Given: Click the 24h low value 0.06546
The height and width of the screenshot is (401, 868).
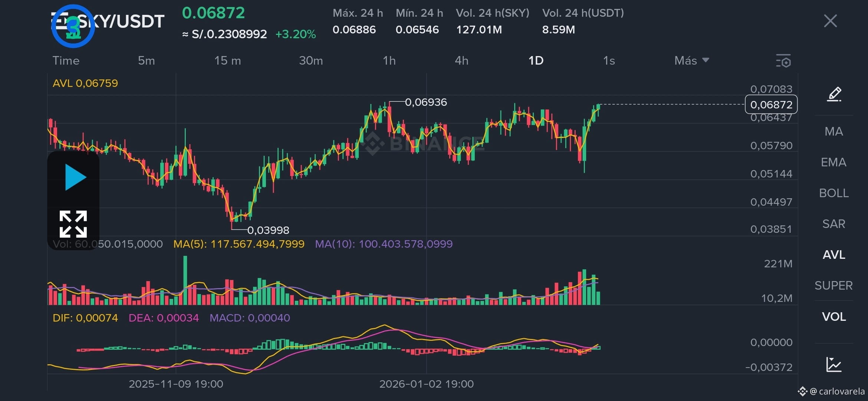Looking at the screenshot, I should click(417, 30).
